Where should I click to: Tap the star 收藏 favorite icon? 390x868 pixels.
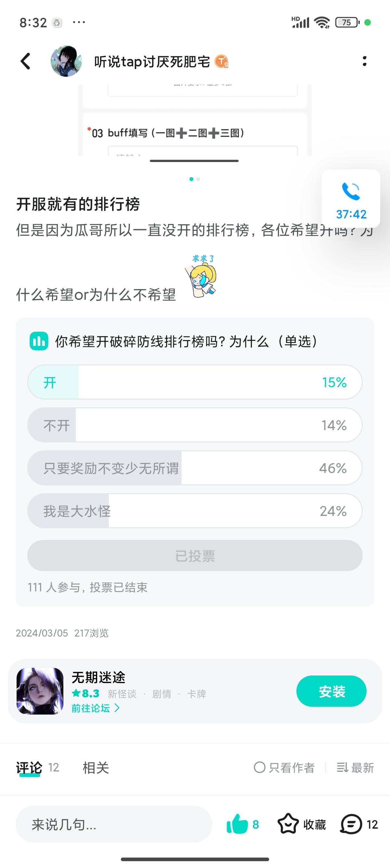(x=288, y=824)
